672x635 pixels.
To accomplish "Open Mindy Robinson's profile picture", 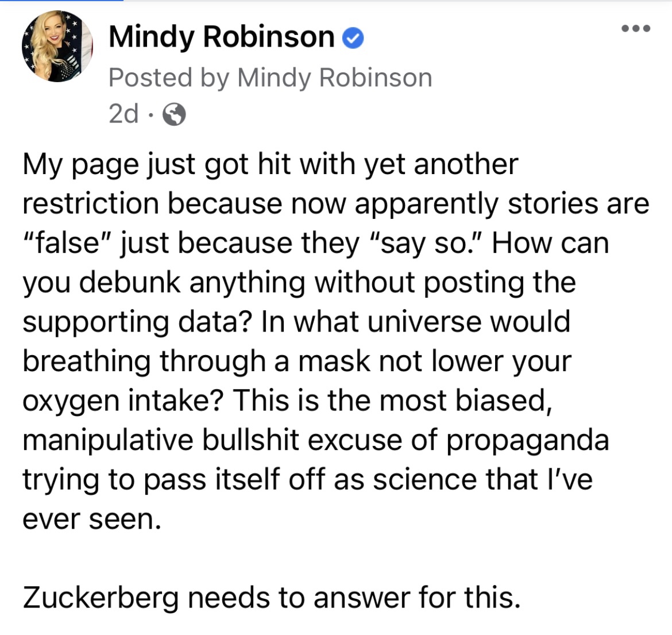I will (x=57, y=46).
